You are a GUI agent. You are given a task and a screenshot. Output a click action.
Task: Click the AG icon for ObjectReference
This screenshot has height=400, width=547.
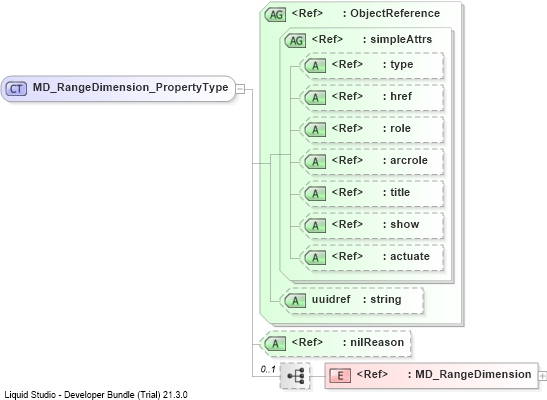pos(276,15)
